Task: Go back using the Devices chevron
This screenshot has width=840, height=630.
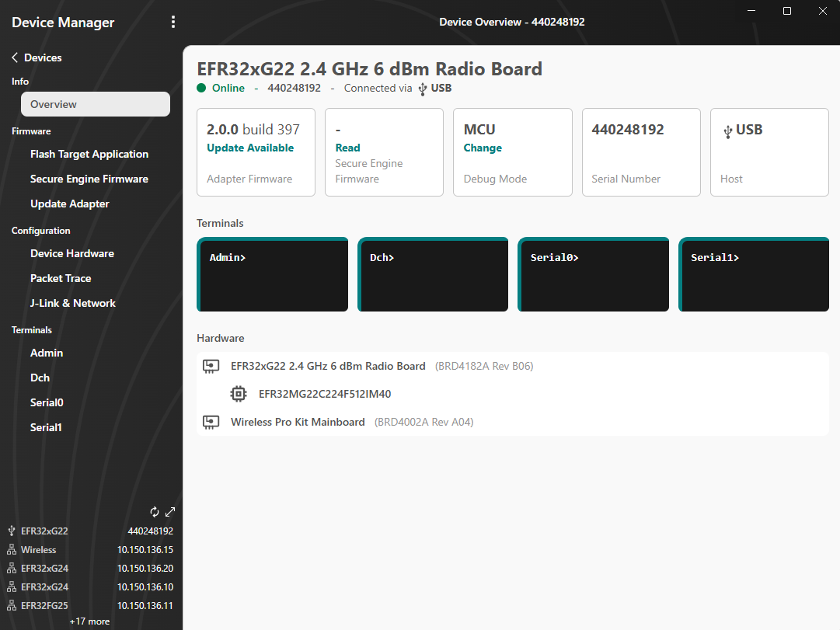Action: (15, 57)
